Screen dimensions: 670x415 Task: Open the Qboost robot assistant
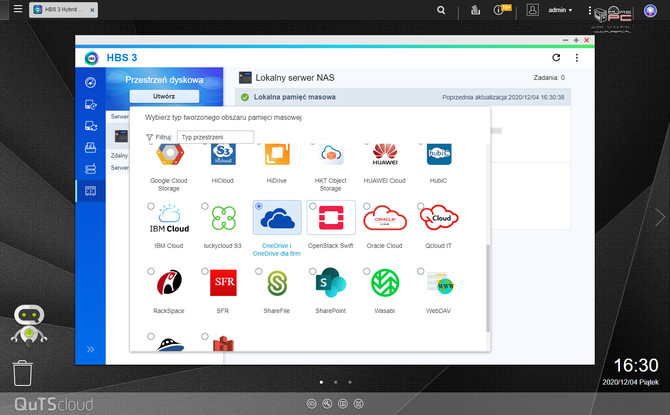[x=29, y=325]
